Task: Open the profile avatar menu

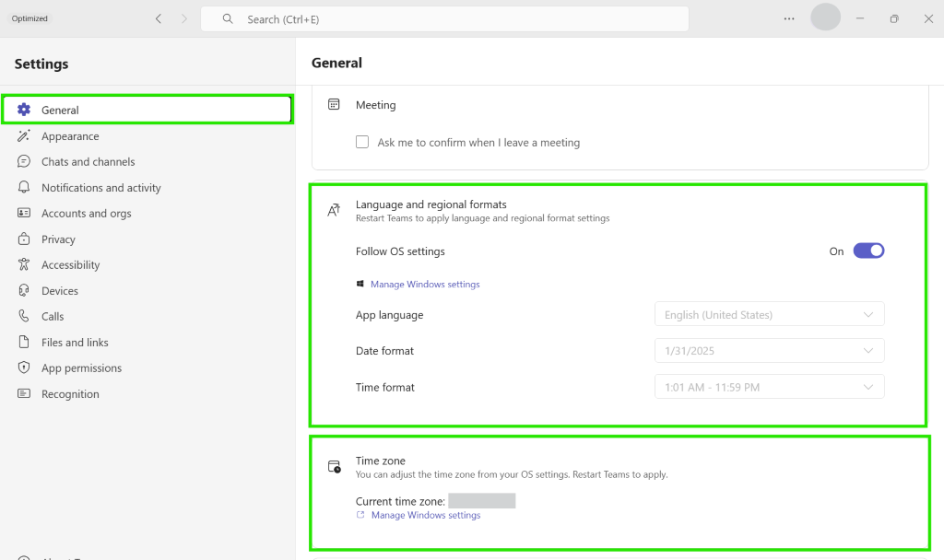Action: pyautogui.click(x=825, y=17)
